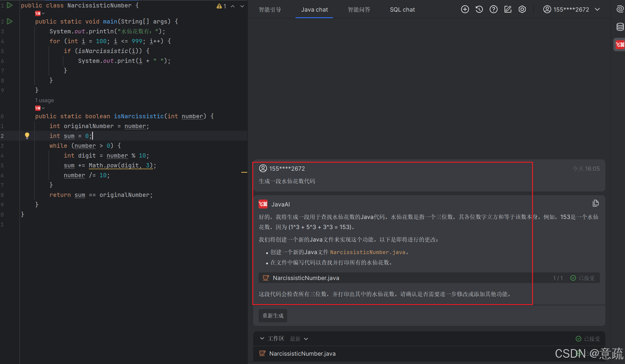Click class name NarcissisticNumber in editor
This screenshot has height=364, width=625.
pos(99,5)
